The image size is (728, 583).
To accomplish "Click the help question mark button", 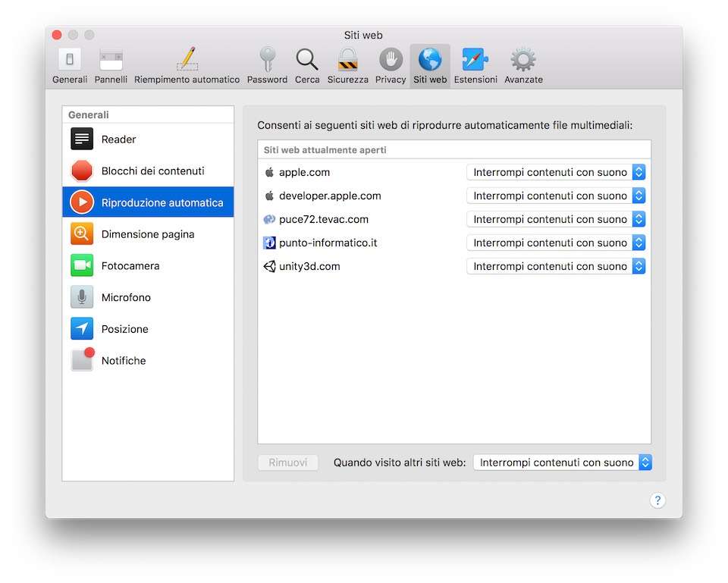I will 657,500.
